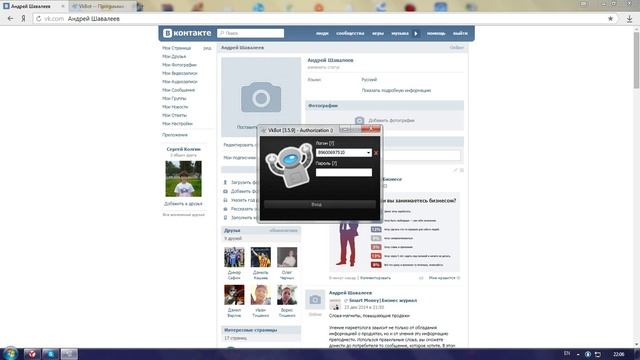Open 'Smart Money | Бизнес журнал' repost link
Image resolution: width=640 pixels, height=360 pixels.
tap(383, 300)
